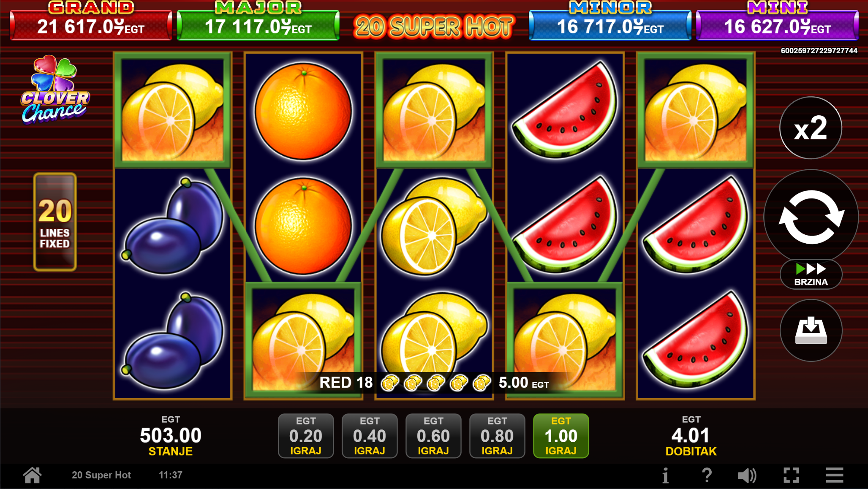Mute the sound speaker icon

point(747,475)
